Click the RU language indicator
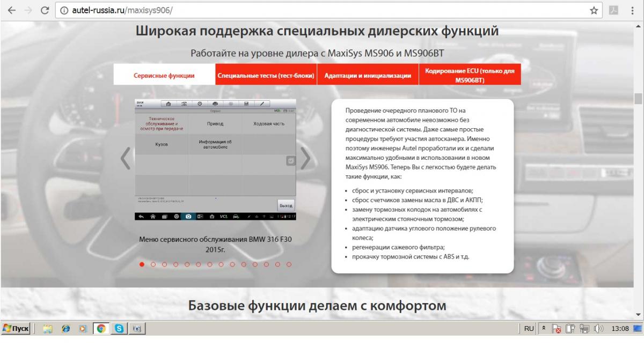644x362 pixels. point(529,329)
